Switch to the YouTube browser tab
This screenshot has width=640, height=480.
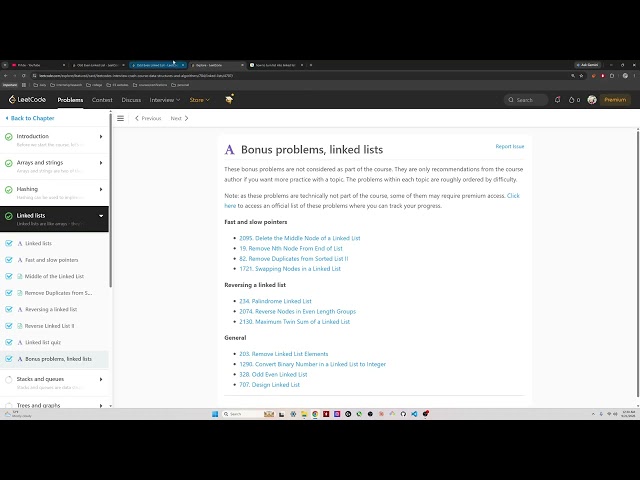tap(38, 65)
